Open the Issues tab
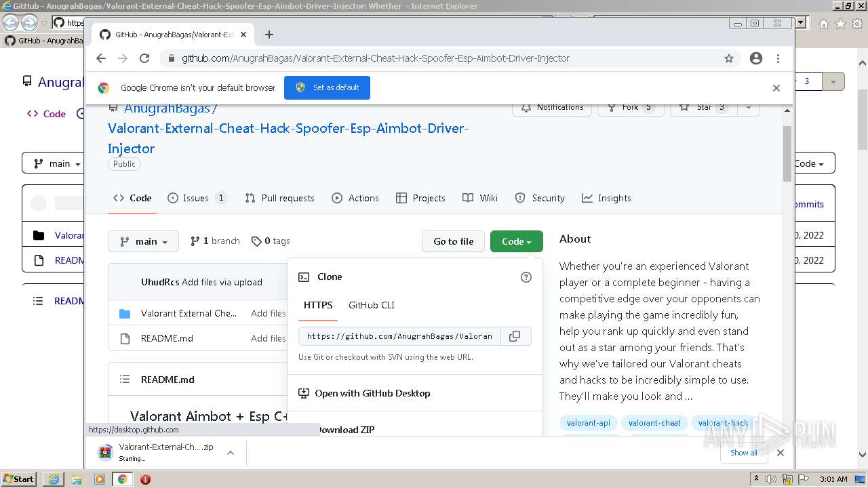The image size is (868, 488). click(197, 198)
